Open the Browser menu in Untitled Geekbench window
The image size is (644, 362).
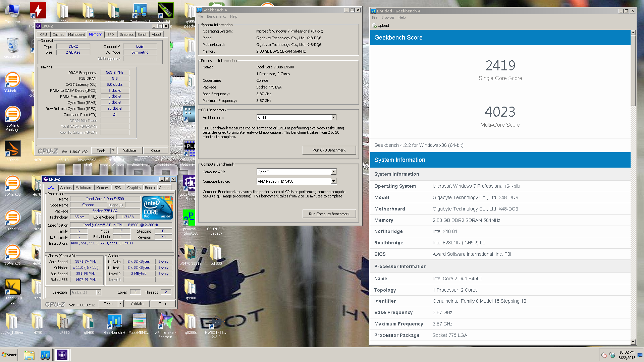[x=388, y=17]
